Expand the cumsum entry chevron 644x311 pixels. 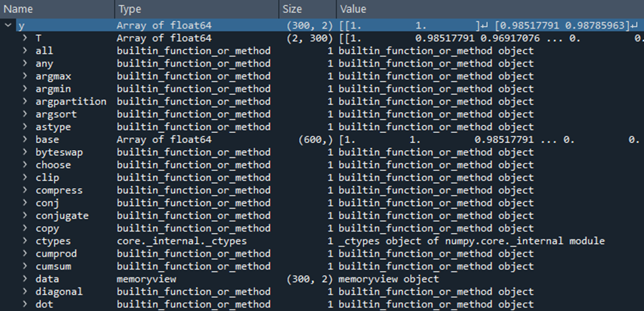coord(25,266)
